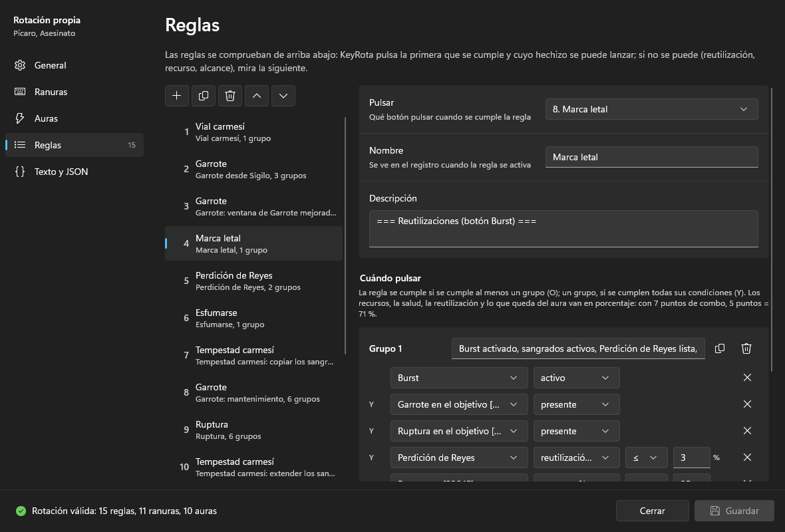Select rule 2 Garrote desde Sigilo
This screenshot has width=785, height=532.
pyautogui.click(x=254, y=169)
